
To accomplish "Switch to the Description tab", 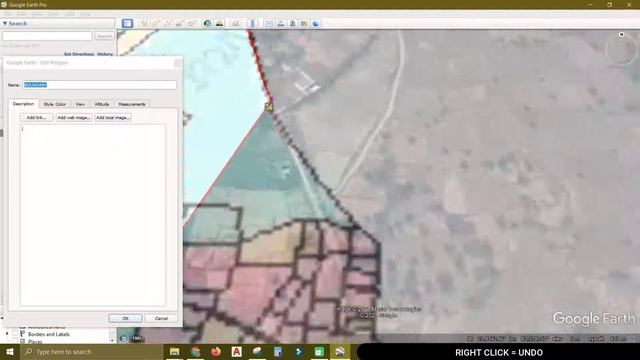I will point(23,104).
